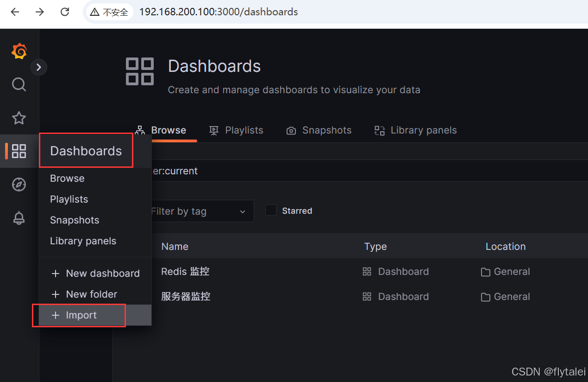Select Import in the Dashboards menu
588x382 pixels.
[x=95, y=315]
